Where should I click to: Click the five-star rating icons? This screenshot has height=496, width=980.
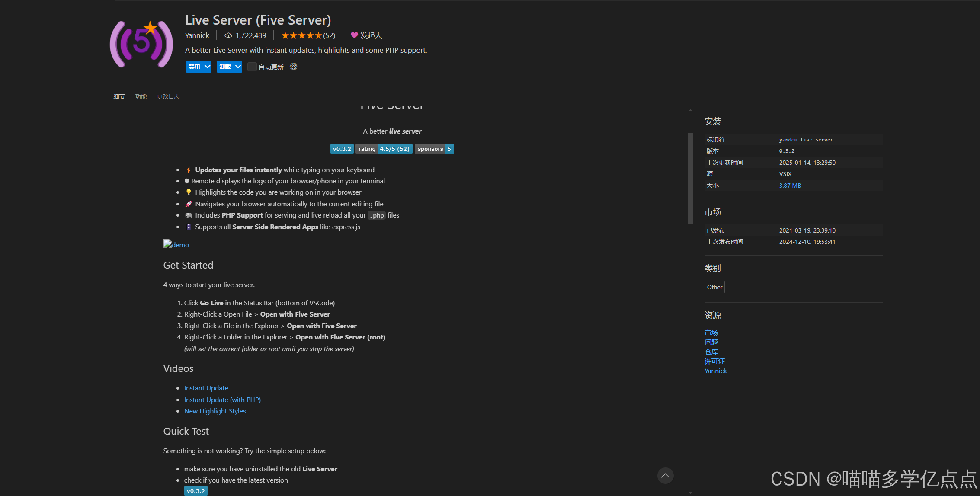tap(301, 35)
